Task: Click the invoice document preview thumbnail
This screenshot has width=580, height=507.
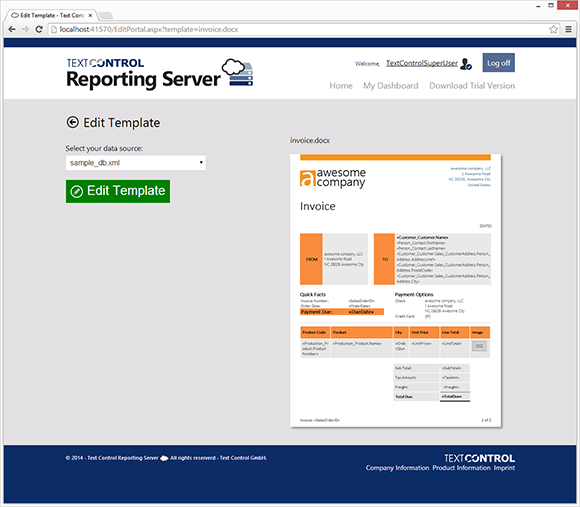Action: pyautogui.click(x=395, y=291)
